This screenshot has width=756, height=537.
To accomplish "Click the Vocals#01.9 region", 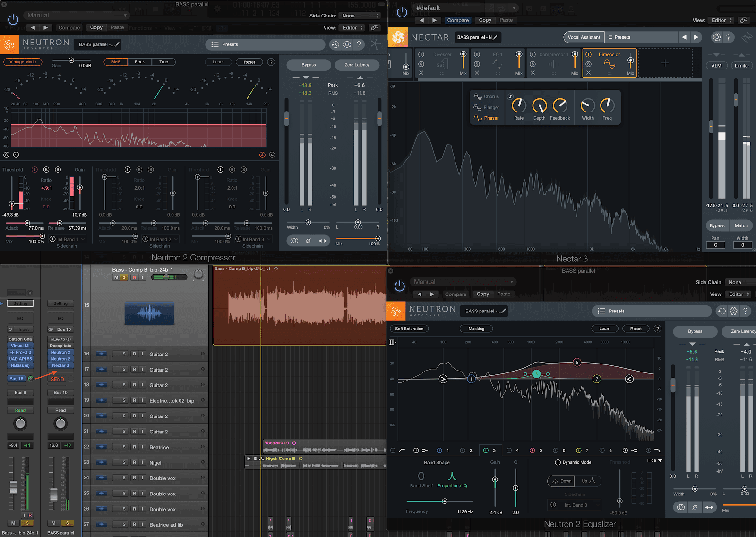I will point(325,447).
